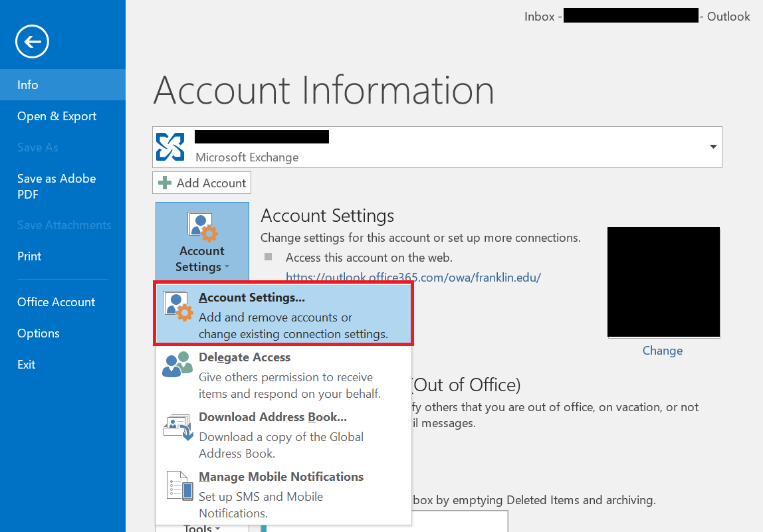Choose Delegate Access menu entry
Viewport: 763px width, 532px height.
pos(283,375)
